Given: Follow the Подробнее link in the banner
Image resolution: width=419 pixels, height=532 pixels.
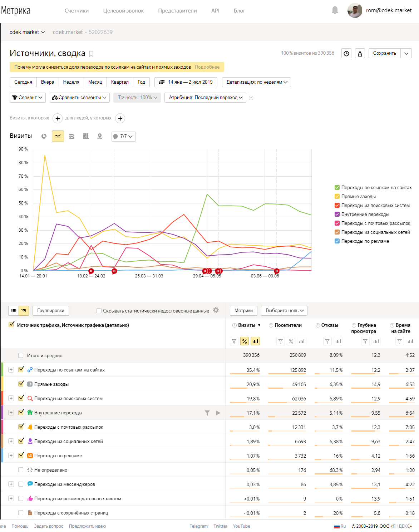Looking at the screenshot, I should click(207, 67).
